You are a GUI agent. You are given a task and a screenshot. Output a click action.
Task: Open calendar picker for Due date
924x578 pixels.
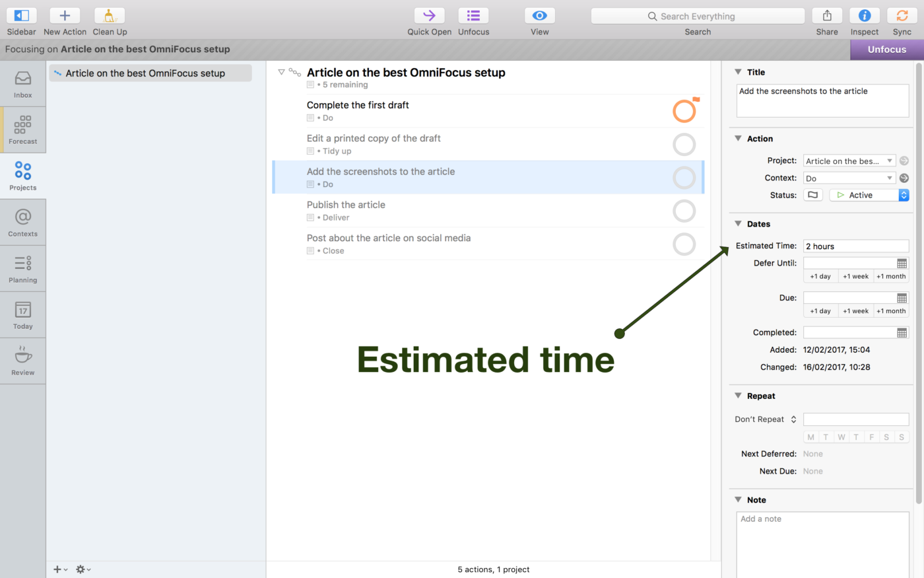pyautogui.click(x=902, y=298)
